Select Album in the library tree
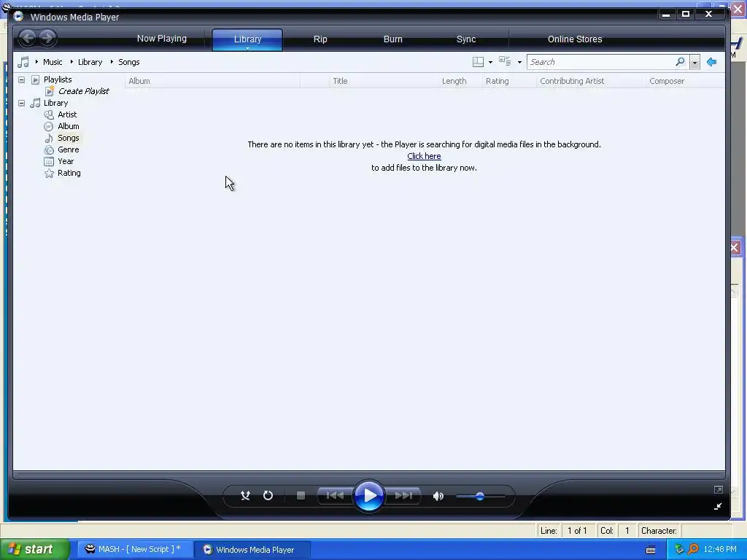Image resolution: width=747 pixels, height=560 pixels. pyautogui.click(x=68, y=126)
